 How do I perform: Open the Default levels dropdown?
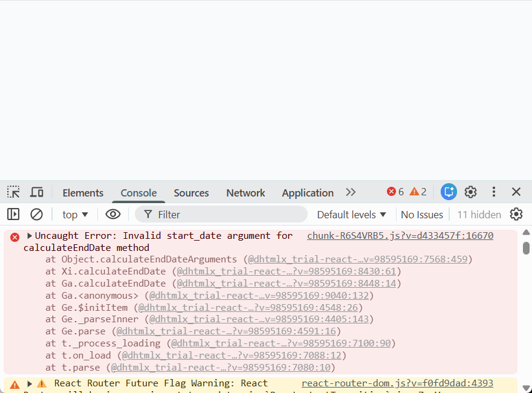(351, 214)
